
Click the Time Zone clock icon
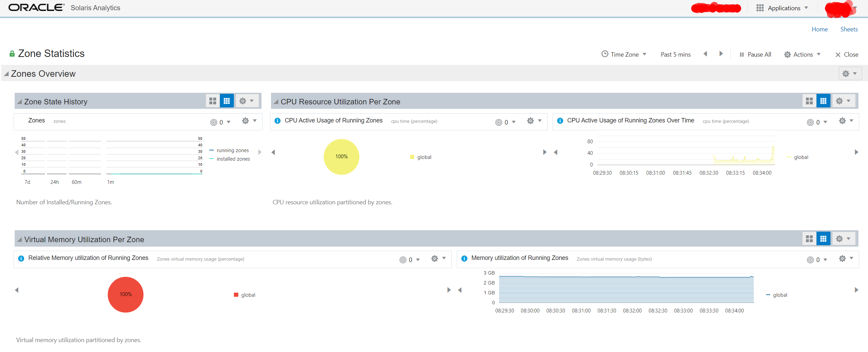(x=605, y=54)
